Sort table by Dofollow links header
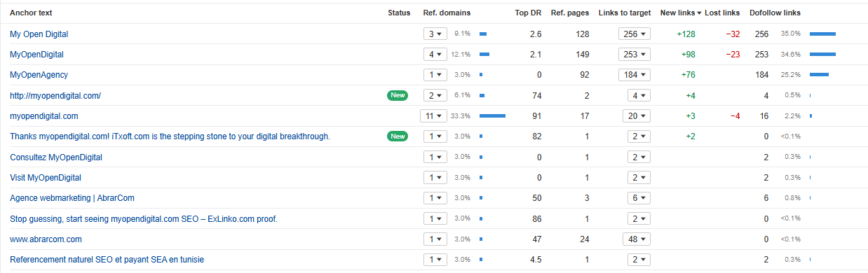Viewport: 868px width, 273px height. [x=775, y=13]
